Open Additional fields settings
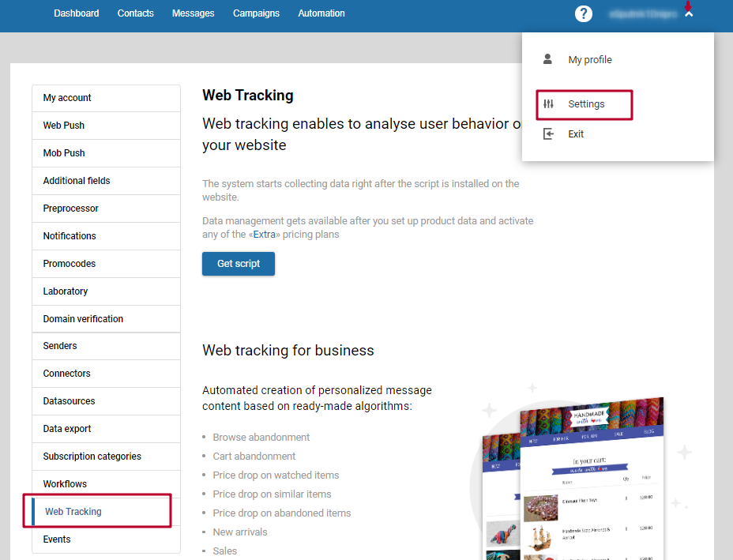Screen dimensions: 733x560 click(x=106, y=181)
